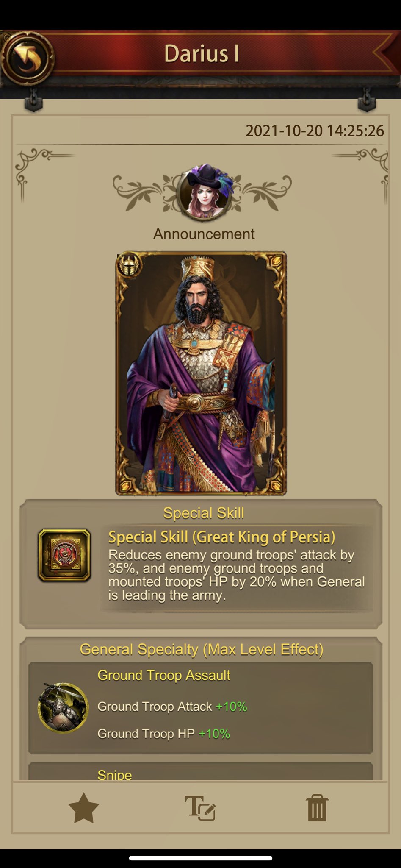Tap the Ground Troop Assault specialty name
This screenshot has width=401, height=868.
point(164,675)
